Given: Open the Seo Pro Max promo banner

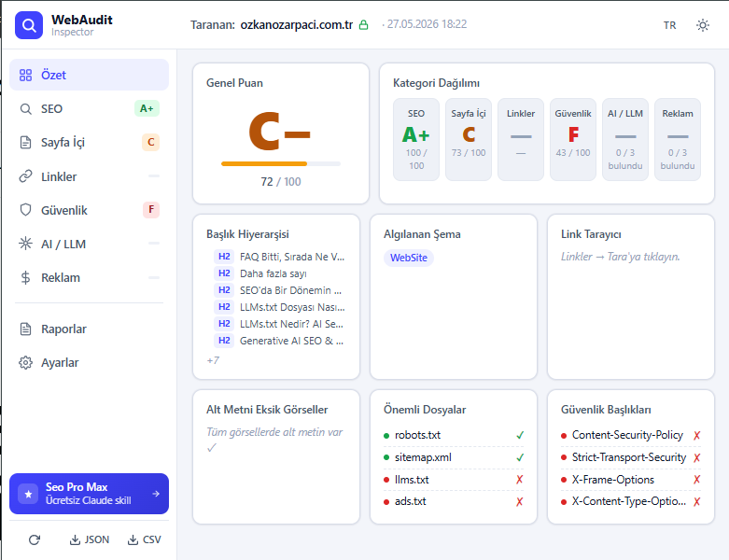Looking at the screenshot, I should click(x=90, y=494).
